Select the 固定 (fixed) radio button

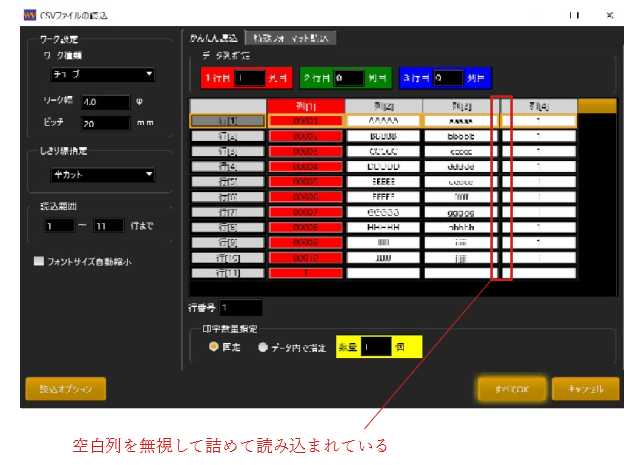pyautogui.click(x=213, y=347)
